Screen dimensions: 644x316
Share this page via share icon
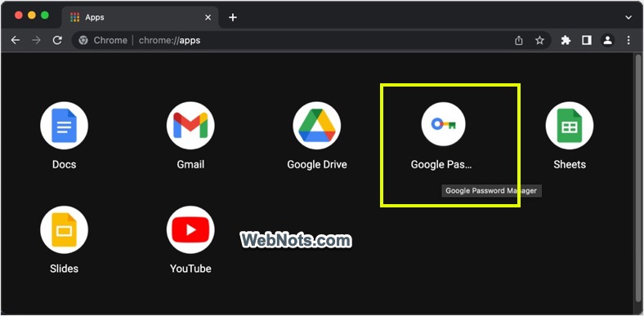[x=519, y=40]
